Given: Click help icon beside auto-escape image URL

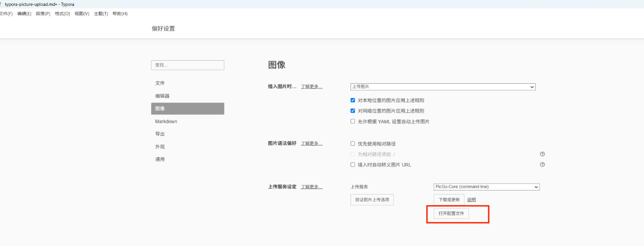Looking at the screenshot, I should tap(542, 165).
